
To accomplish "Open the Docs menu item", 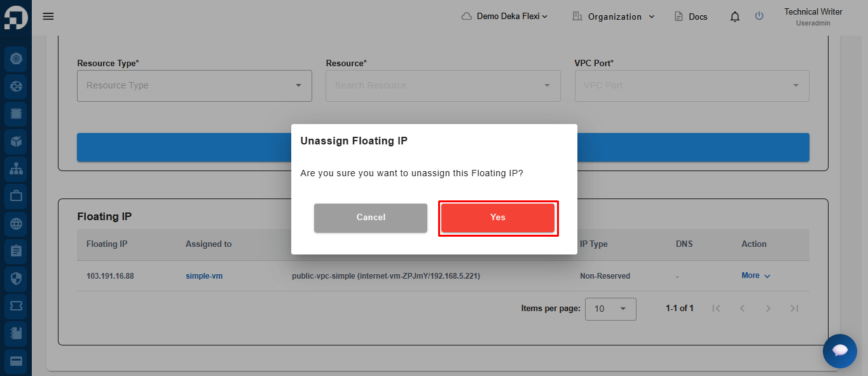I will click(x=691, y=17).
